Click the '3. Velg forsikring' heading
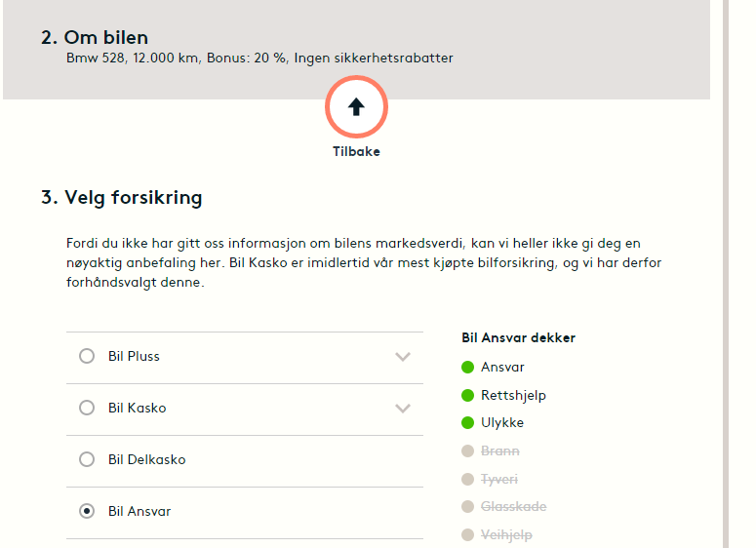The height and width of the screenshot is (548, 756). point(122,198)
